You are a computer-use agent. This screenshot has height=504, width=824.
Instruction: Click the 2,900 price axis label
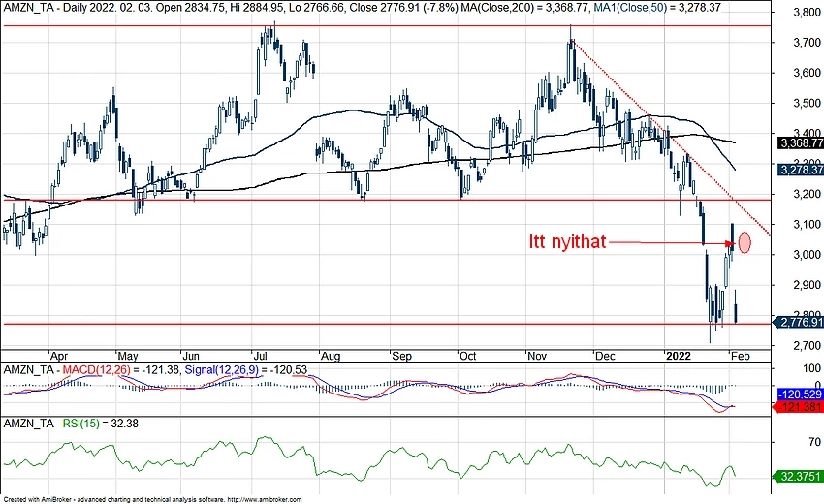click(807, 285)
